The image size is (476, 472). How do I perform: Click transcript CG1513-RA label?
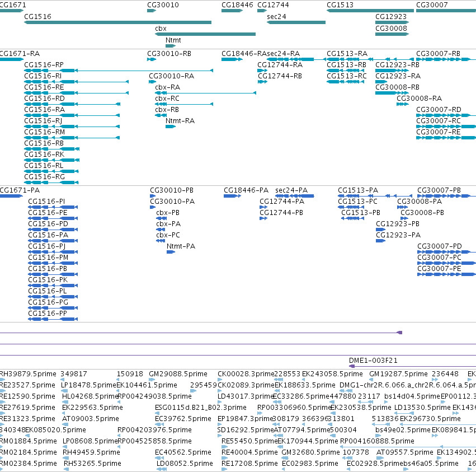[x=347, y=54]
